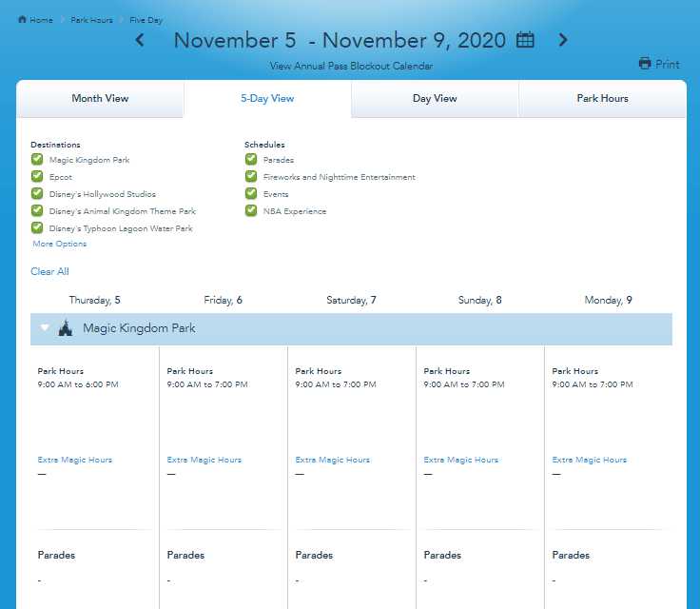The image size is (700, 609).
Task: Click Park Hours breadcrumb link
Action: tap(91, 20)
